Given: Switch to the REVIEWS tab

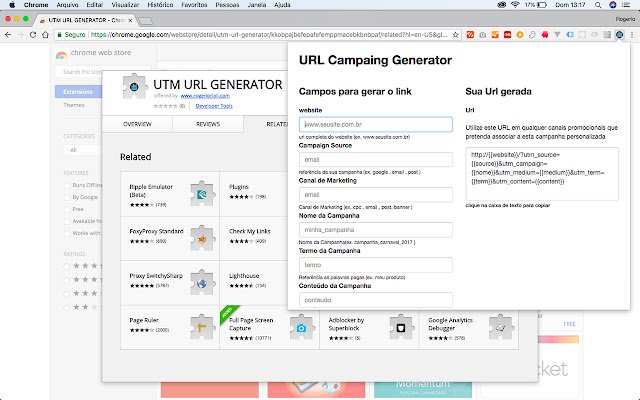Looking at the screenshot, I should pyautogui.click(x=208, y=124).
